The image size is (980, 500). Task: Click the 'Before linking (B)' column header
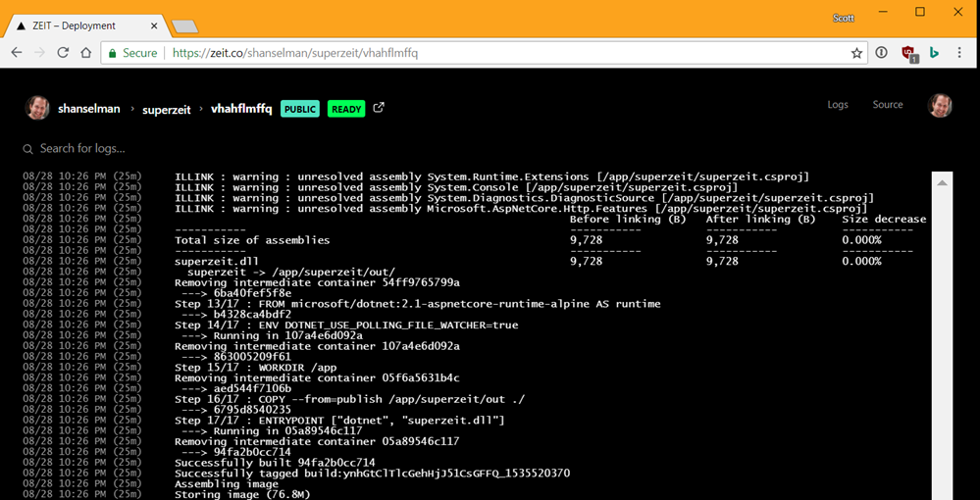pos(628,219)
